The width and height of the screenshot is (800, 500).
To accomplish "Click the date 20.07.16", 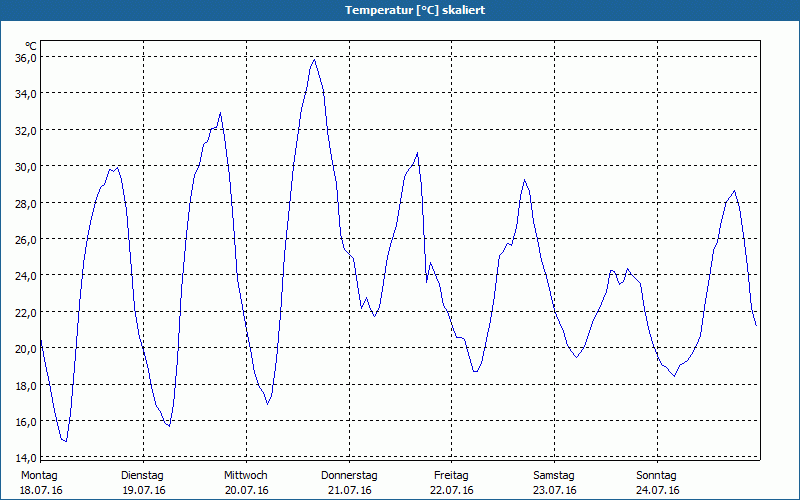I will pos(247,490).
